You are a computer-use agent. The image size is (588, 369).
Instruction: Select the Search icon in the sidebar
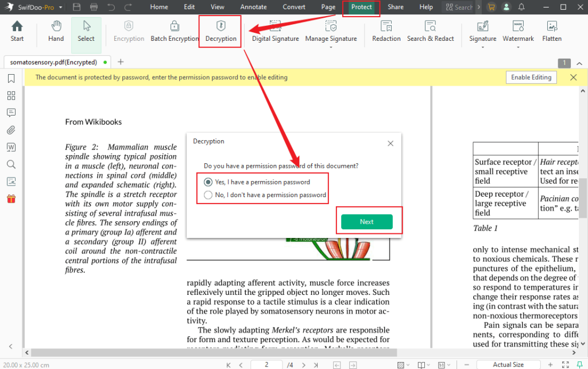pos(11,164)
